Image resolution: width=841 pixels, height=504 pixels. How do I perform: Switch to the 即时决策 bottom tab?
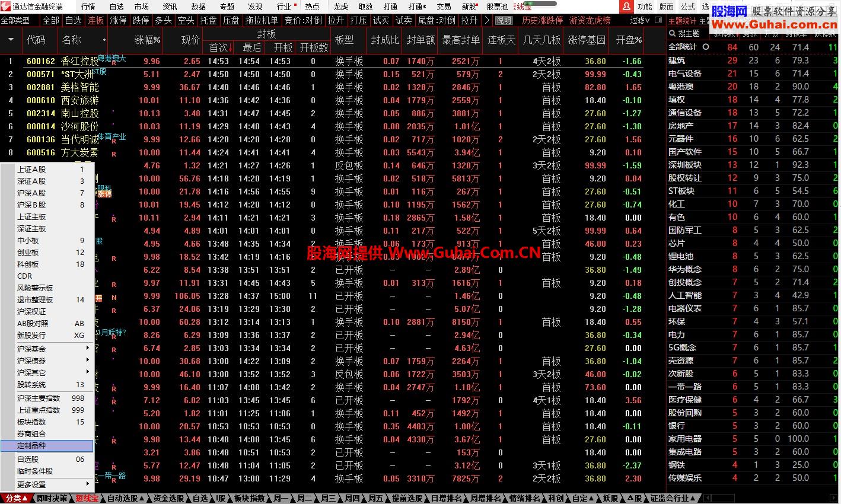pos(52,498)
